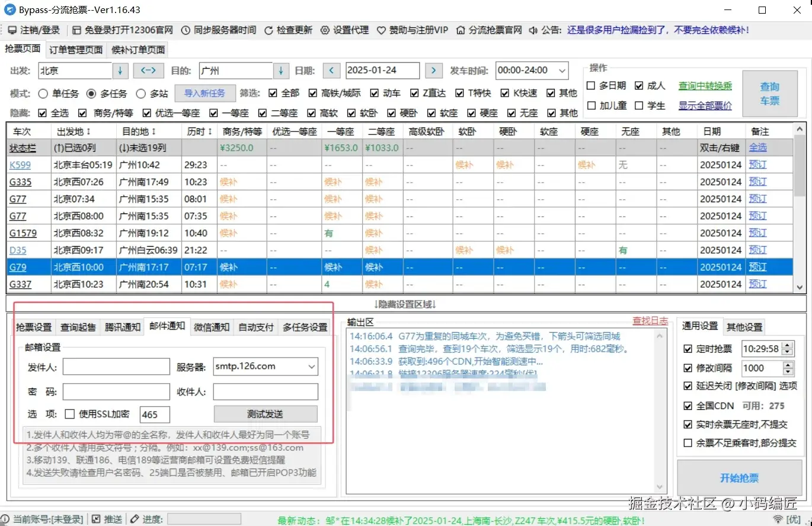Open the 微信通知 settings tab
The image size is (812, 526).
coord(212,327)
